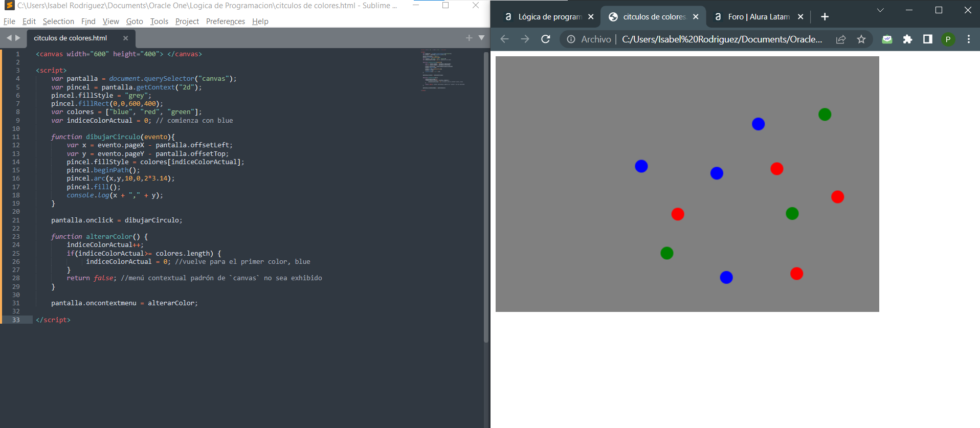
Task: Open Chrome extensions puzzle icon
Action: [907, 39]
